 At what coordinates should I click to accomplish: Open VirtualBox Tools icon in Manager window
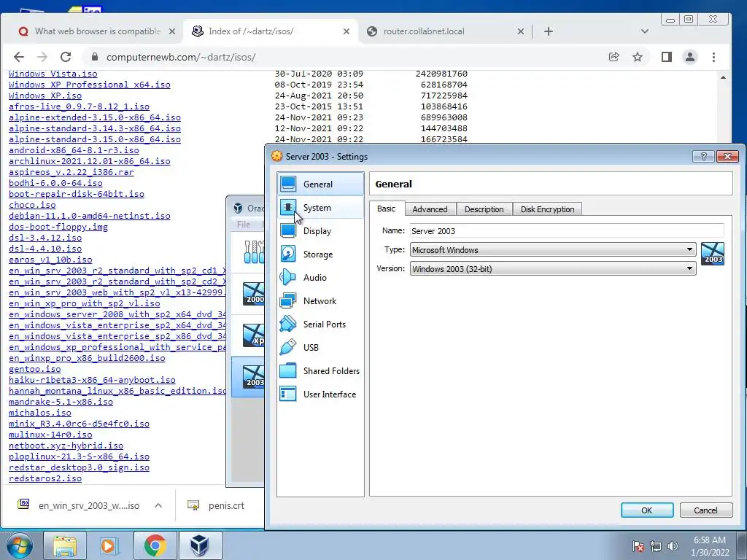coord(253,252)
